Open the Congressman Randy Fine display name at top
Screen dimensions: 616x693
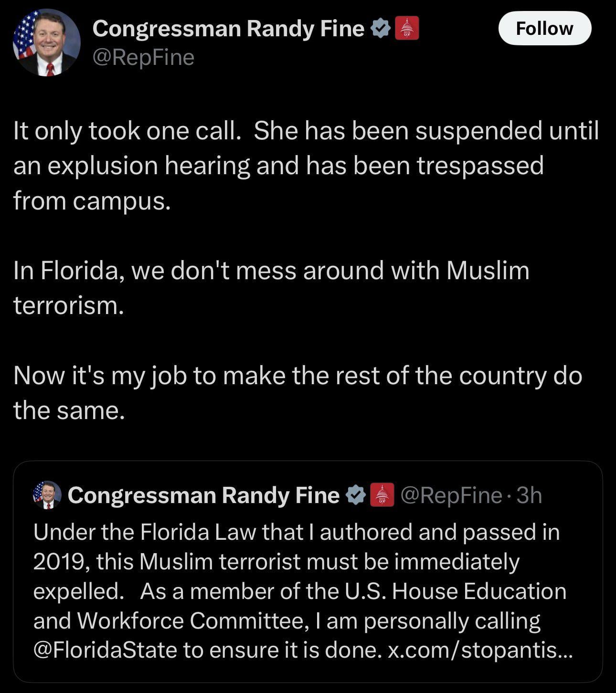pos(228,29)
